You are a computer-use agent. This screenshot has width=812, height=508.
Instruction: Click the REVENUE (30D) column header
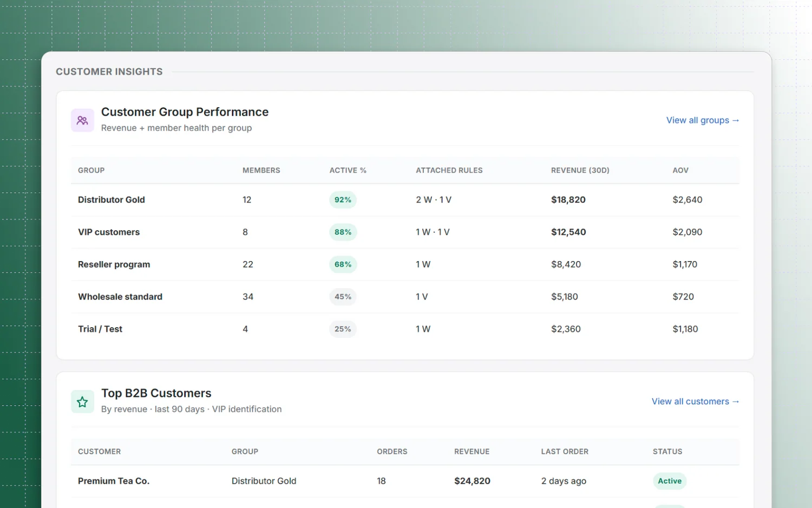point(580,170)
